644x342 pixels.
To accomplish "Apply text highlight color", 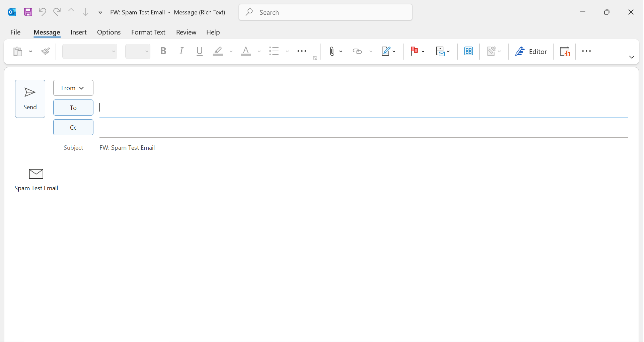I will tap(218, 51).
